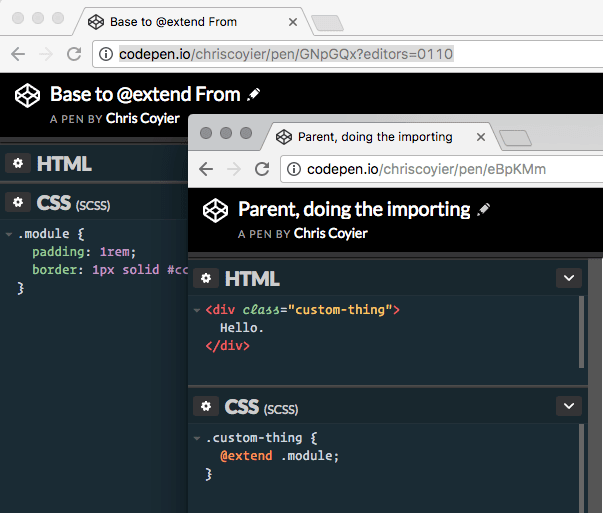Expand the CSS editor dropdown chevron
The height and width of the screenshot is (513, 603).
[x=568, y=406]
